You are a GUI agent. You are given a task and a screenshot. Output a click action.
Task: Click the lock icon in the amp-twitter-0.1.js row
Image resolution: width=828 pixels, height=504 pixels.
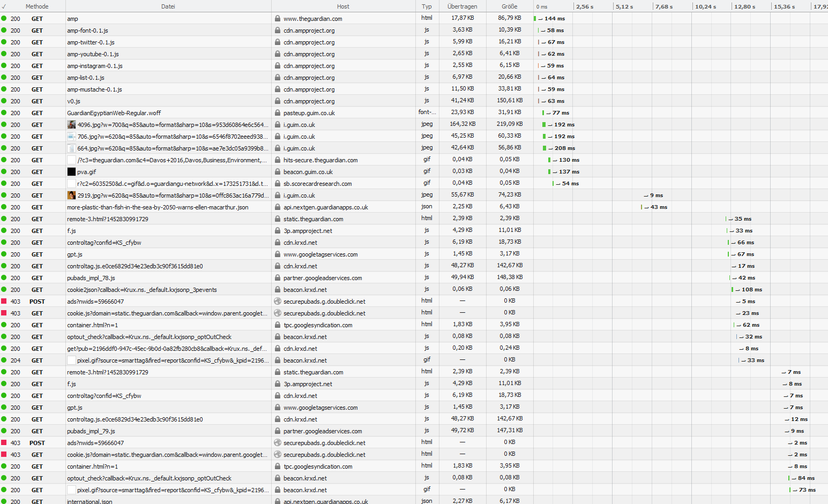point(278,42)
